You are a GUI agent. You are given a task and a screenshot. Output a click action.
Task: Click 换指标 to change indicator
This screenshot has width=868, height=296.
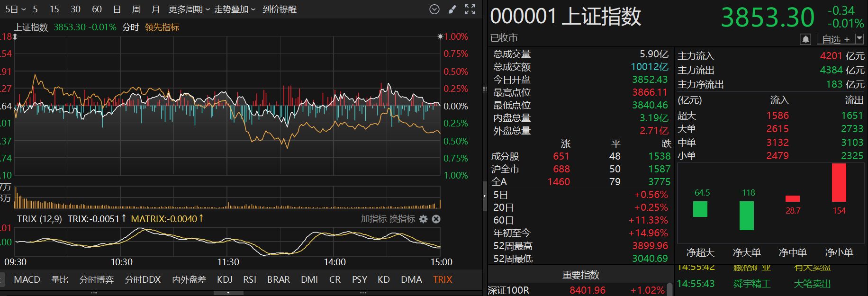(402, 219)
